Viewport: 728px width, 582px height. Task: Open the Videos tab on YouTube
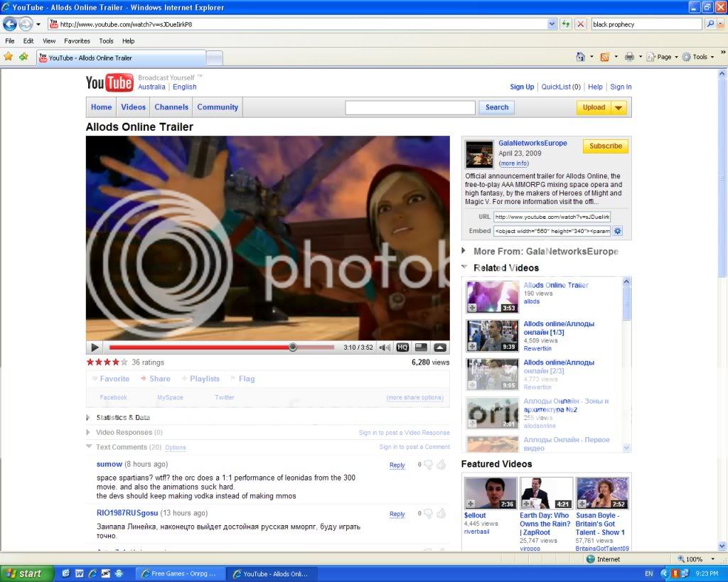pos(133,107)
